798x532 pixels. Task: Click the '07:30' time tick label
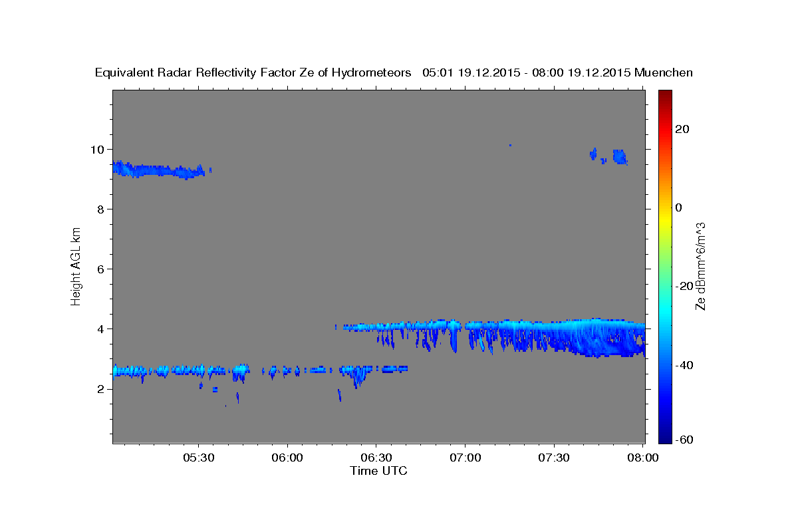(x=553, y=458)
